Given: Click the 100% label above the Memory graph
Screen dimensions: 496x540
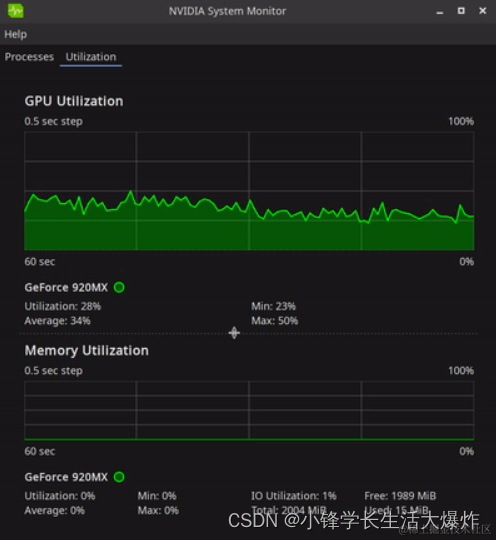Looking at the screenshot, I should coord(461,371).
